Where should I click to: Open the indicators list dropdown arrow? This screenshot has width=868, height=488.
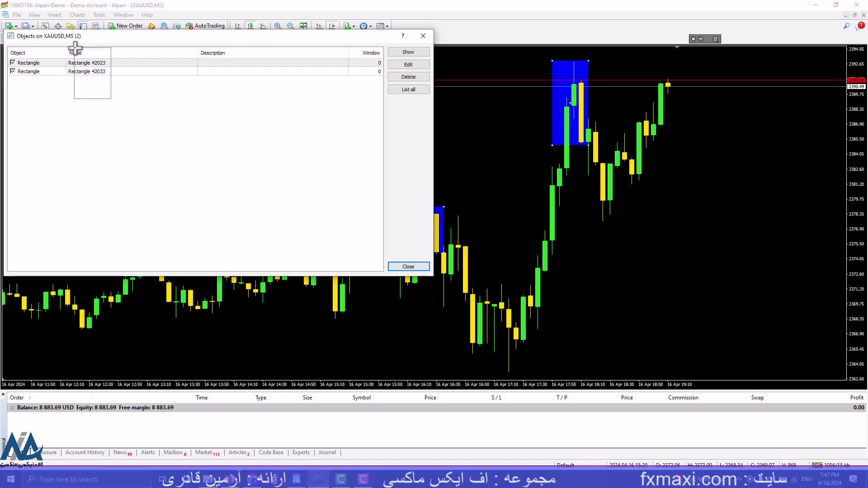(354, 26)
